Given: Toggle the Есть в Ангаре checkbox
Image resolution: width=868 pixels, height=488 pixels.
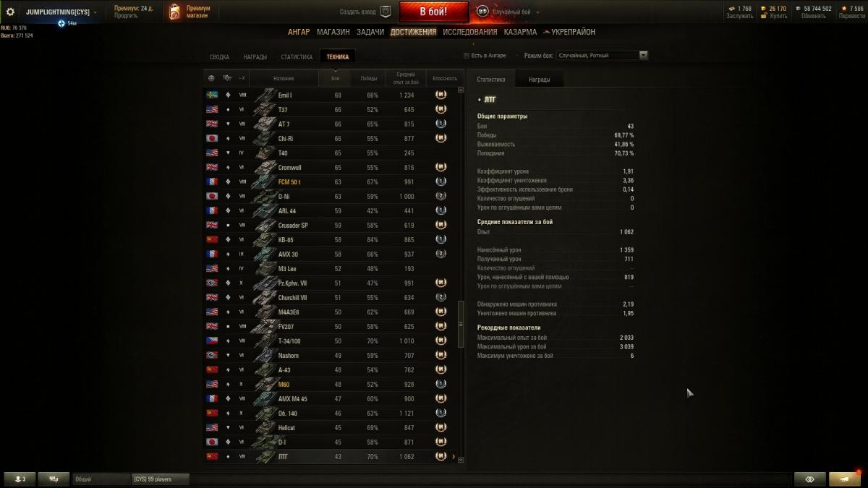Looking at the screenshot, I should click(467, 55).
